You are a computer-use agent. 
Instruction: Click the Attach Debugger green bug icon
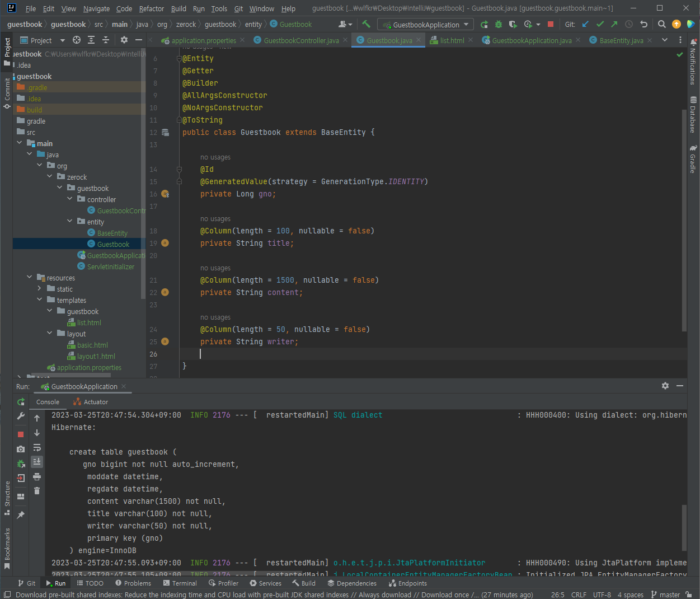pos(21,464)
